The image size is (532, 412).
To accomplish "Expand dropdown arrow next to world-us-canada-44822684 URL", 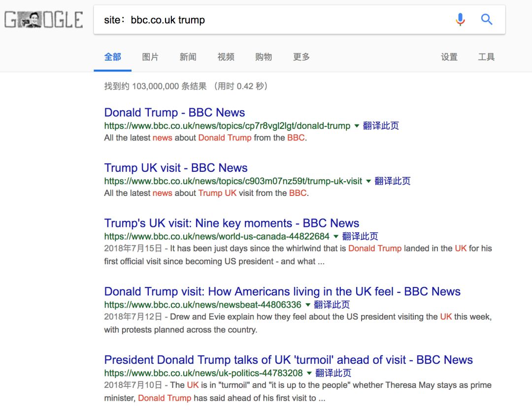I will point(336,237).
